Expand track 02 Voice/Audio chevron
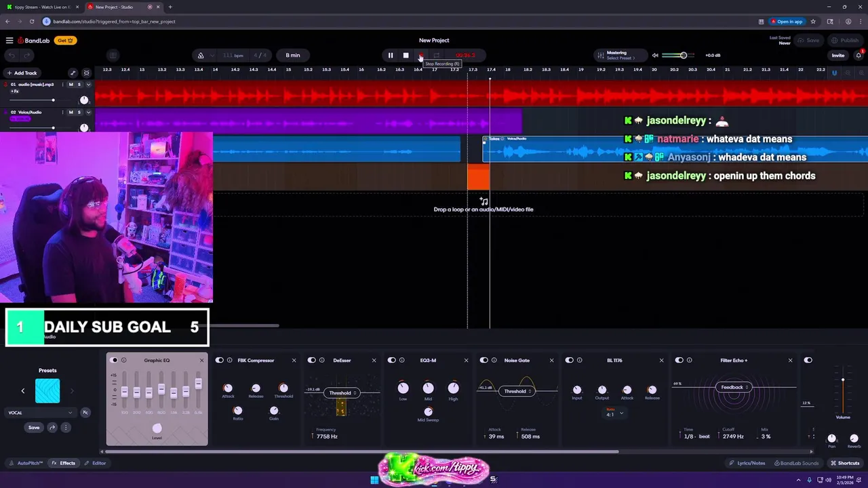 (x=88, y=112)
